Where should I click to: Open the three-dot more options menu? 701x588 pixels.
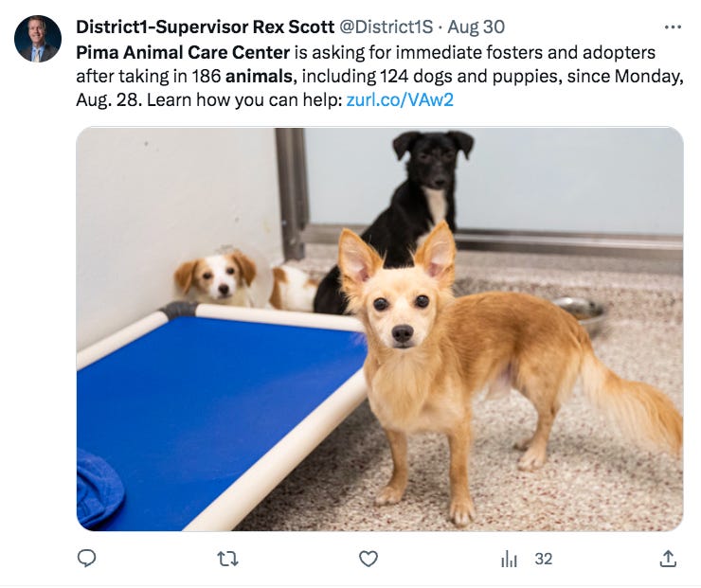(x=673, y=27)
